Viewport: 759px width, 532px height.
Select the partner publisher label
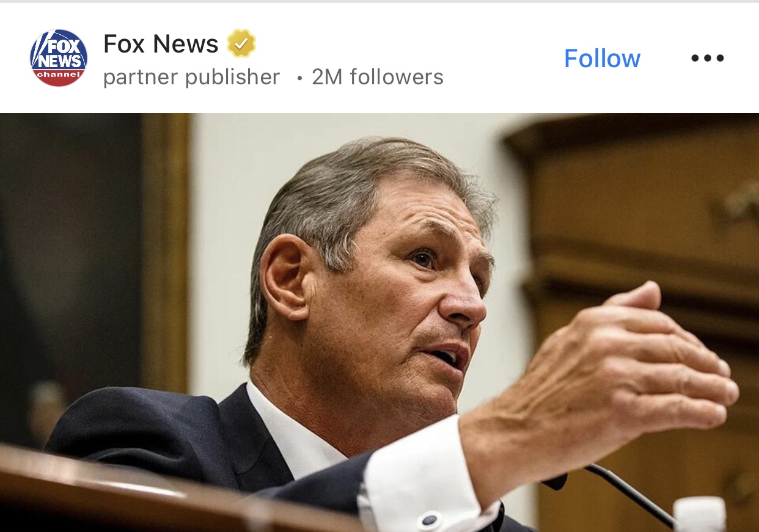[191, 77]
